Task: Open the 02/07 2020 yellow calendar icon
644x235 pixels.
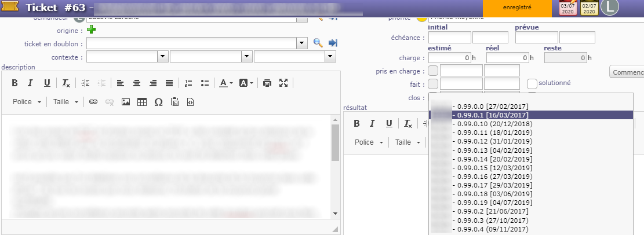Action: coord(590,8)
